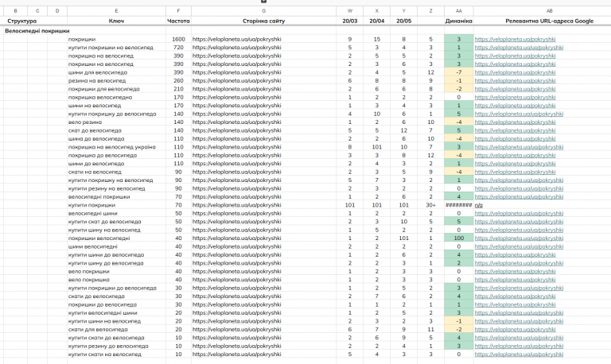The width and height of the screenshot is (611, 364).
Task: Click the '20/04' date header cell
Action: pyautogui.click(x=377, y=21)
